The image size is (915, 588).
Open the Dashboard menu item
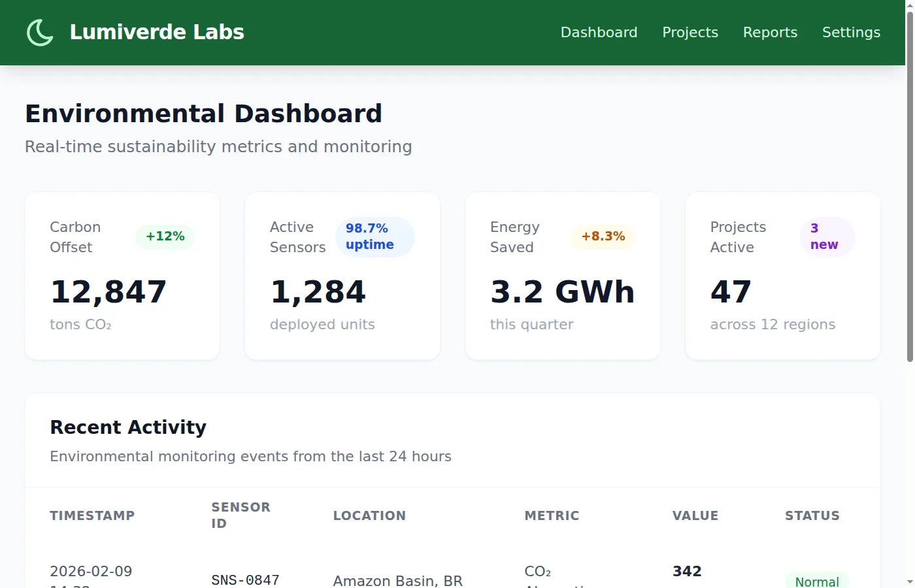pos(599,32)
